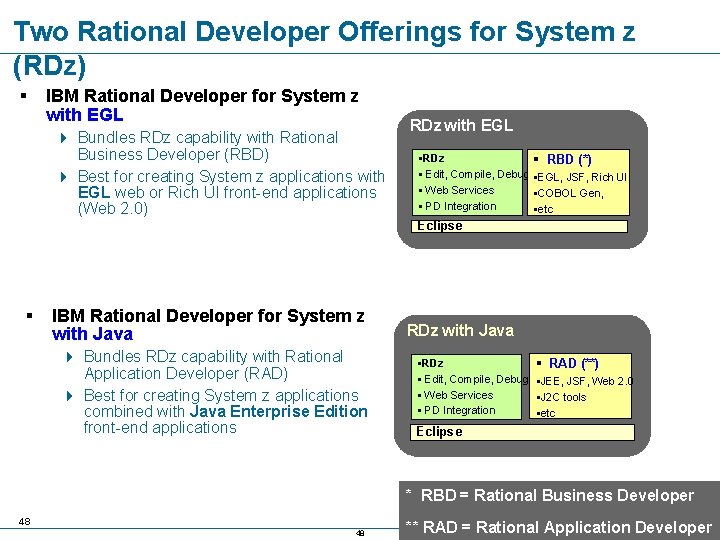Click 'Web Services' in the EGL diagram's RDz box
The image size is (720, 540).
pyautogui.click(x=459, y=190)
